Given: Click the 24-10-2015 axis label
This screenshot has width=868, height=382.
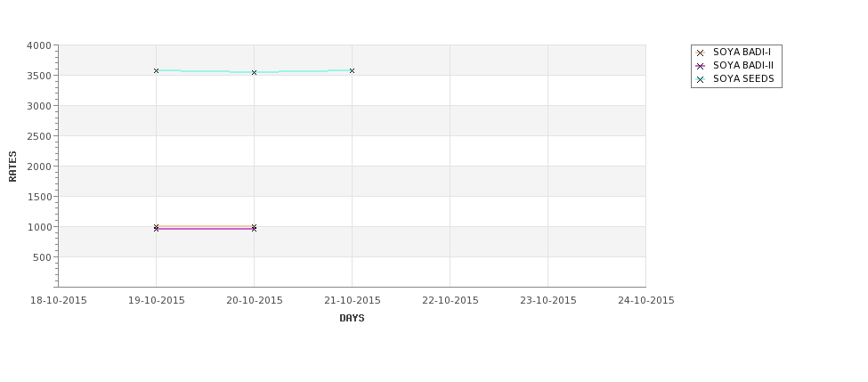Looking at the screenshot, I should [x=646, y=301].
